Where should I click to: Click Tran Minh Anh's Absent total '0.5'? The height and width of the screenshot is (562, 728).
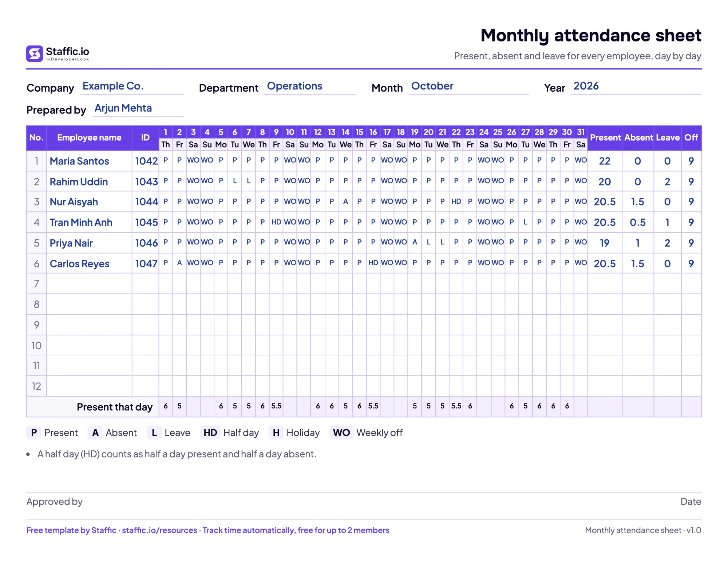coord(638,222)
